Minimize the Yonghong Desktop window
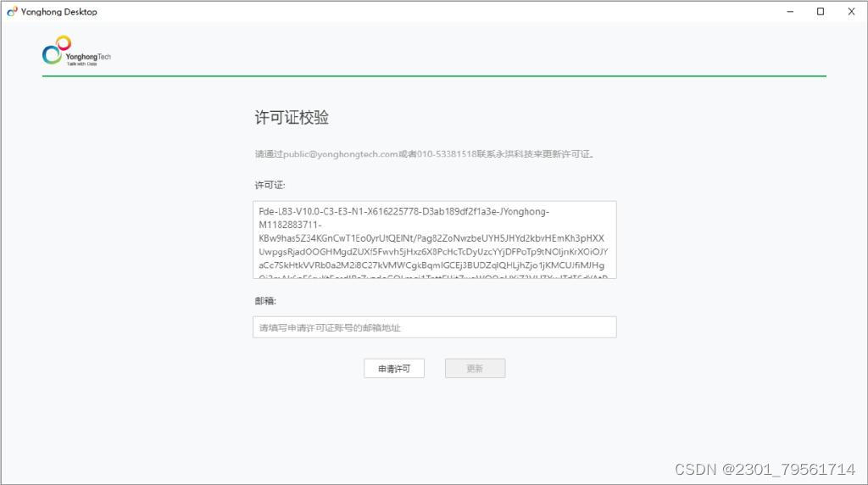 [790, 12]
